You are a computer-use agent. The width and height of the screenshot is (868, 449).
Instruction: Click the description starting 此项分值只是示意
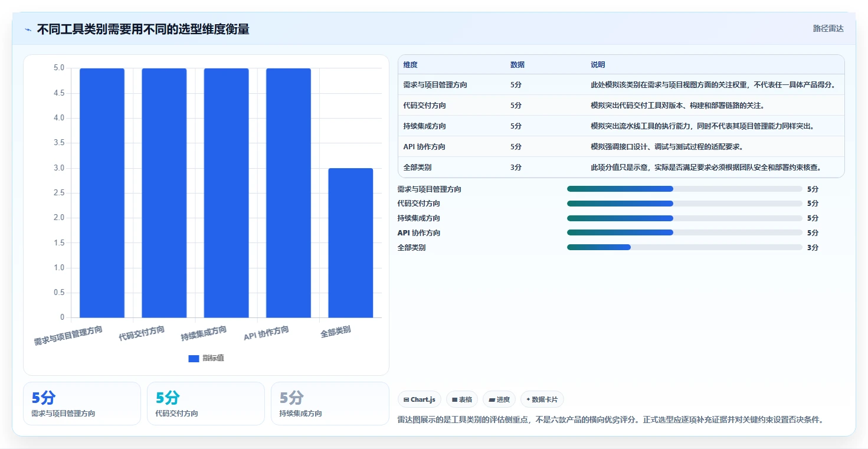(x=706, y=168)
